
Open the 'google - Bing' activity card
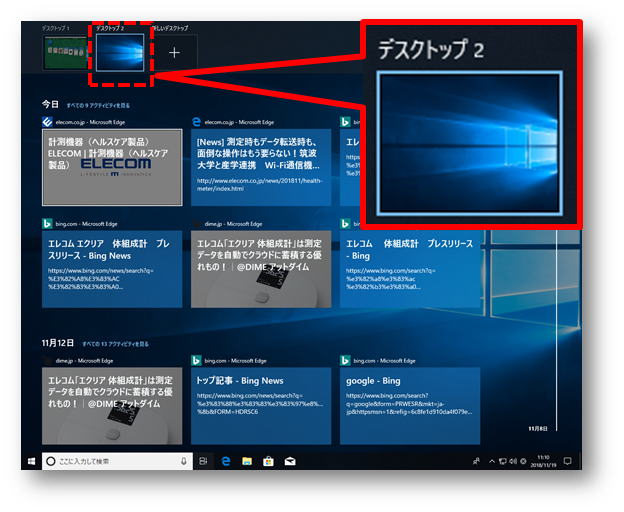410,406
